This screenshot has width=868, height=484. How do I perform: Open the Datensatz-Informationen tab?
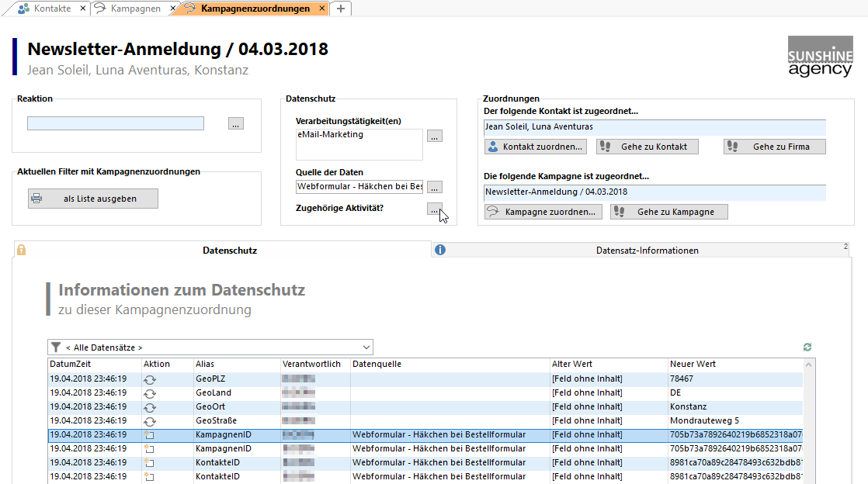click(x=647, y=251)
